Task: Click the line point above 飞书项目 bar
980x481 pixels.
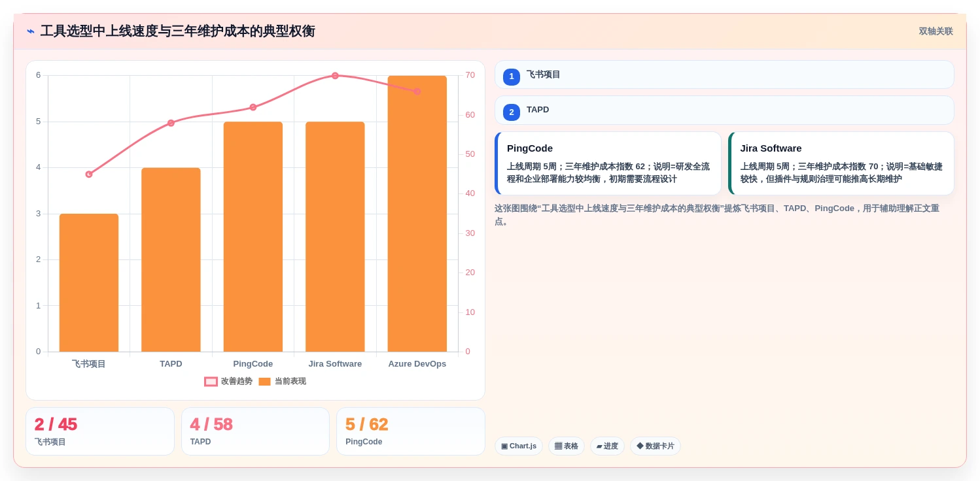Action: (89, 174)
